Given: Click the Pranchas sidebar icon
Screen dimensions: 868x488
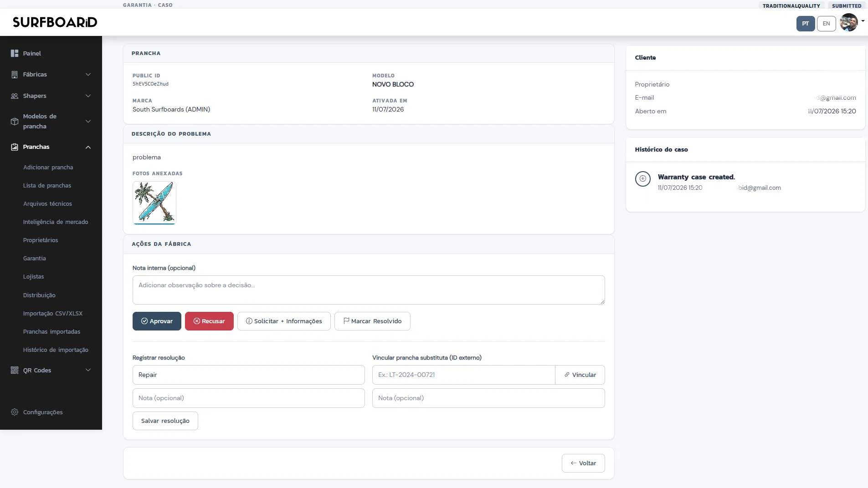Looking at the screenshot, I should tap(15, 147).
